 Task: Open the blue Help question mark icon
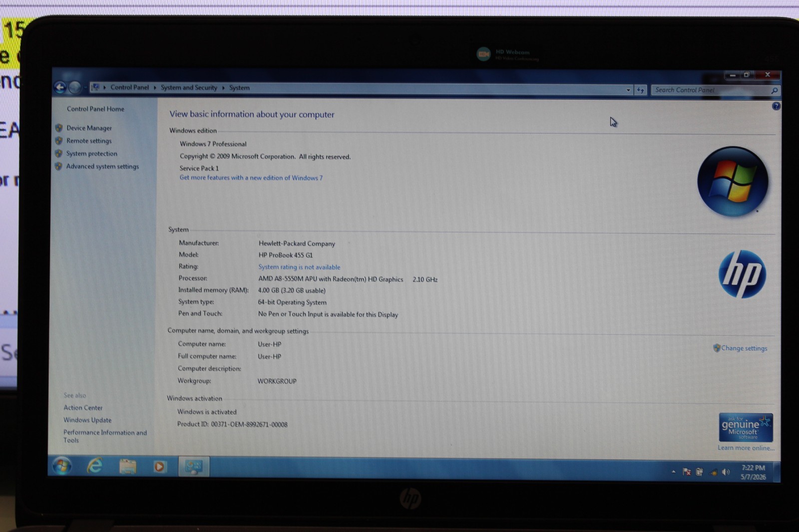pos(776,106)
